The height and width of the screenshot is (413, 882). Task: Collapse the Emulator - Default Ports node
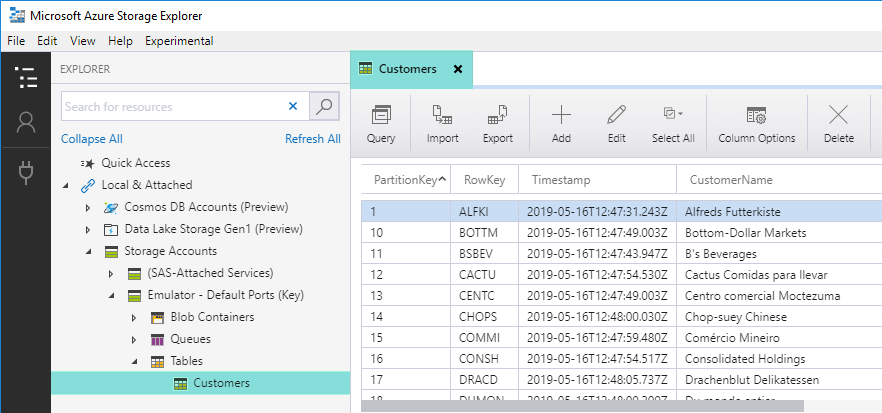point(112,295)
